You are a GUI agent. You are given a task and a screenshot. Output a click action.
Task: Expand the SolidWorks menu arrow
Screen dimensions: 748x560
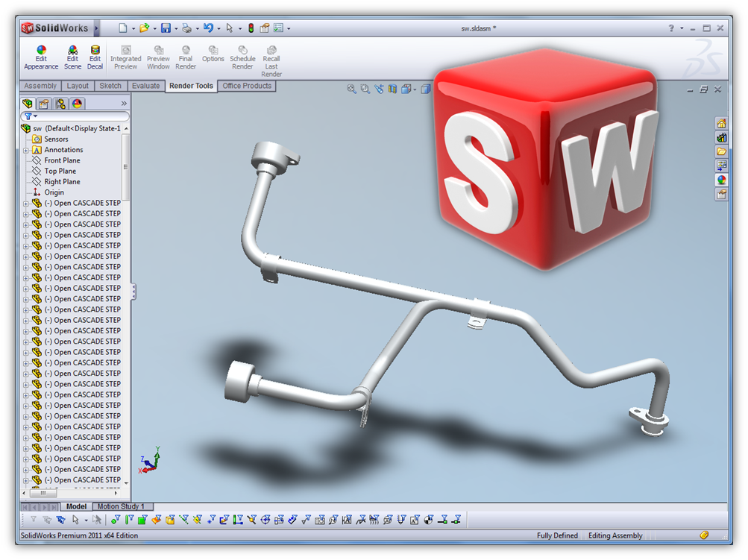pyautogui.click(x=96, y=28)
